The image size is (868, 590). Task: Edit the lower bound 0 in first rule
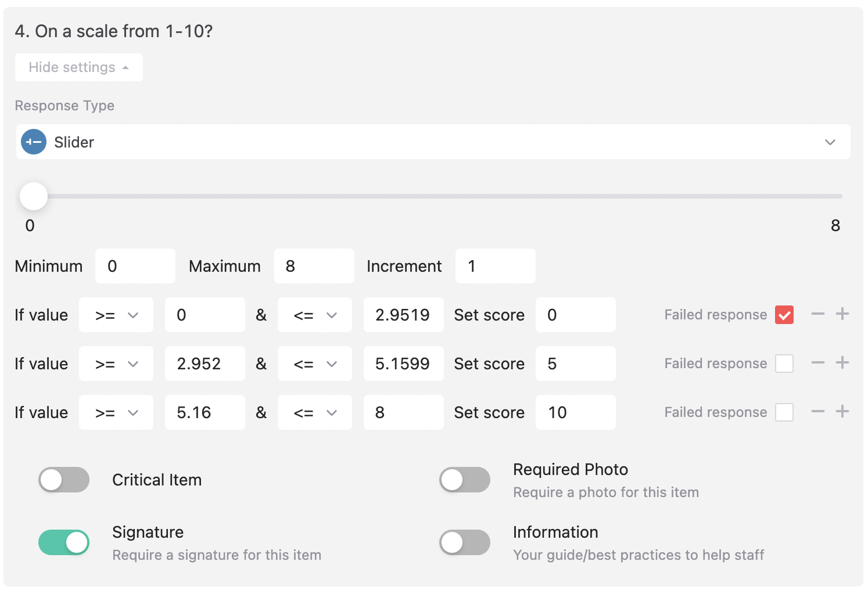205,315
